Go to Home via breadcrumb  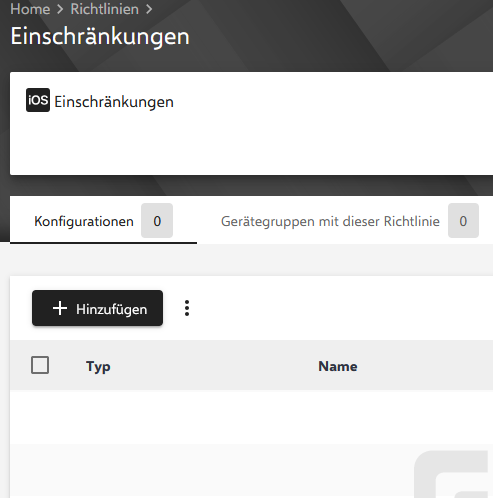pyautogui.click(x=30, y=9)
